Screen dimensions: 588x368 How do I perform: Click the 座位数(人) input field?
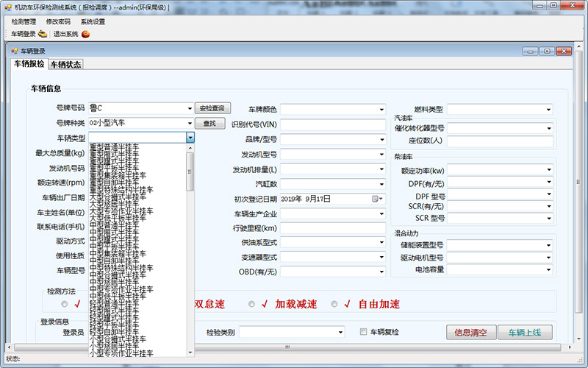(500, 141)
